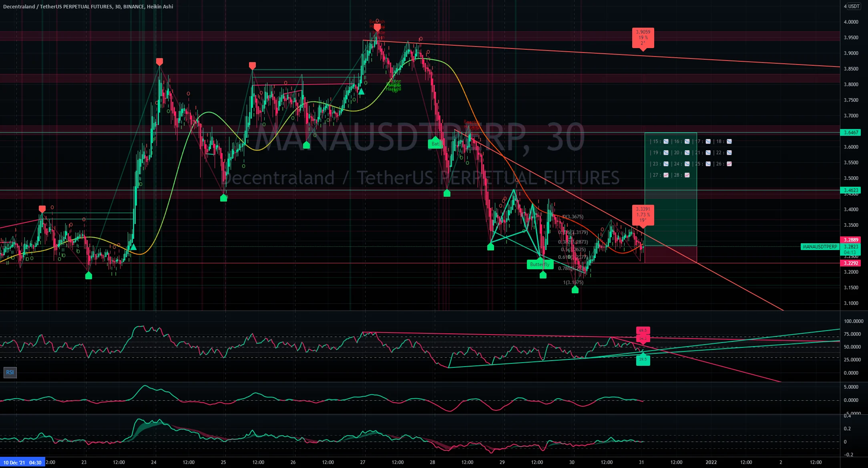Click the 3.4623 green price axis label
Screen dimensions: 868x468
tap(851, 190)
